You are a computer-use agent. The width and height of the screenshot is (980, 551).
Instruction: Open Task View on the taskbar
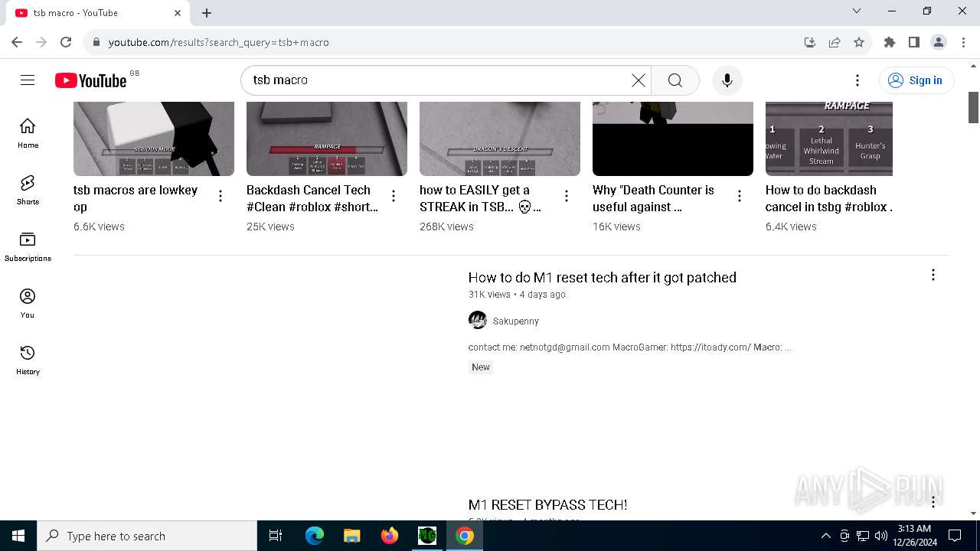click(x=276, y=536)
